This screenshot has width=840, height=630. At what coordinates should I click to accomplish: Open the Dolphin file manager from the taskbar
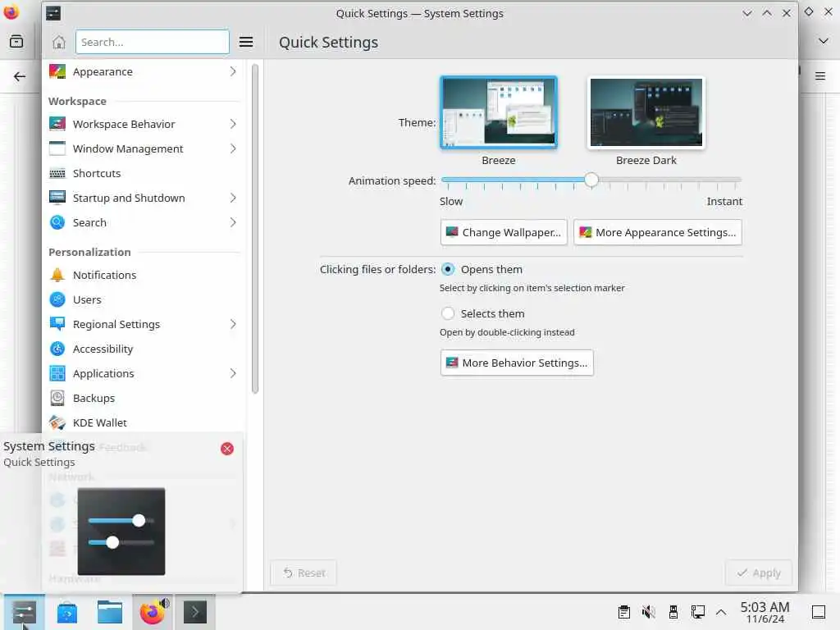(x=110, y=612)
